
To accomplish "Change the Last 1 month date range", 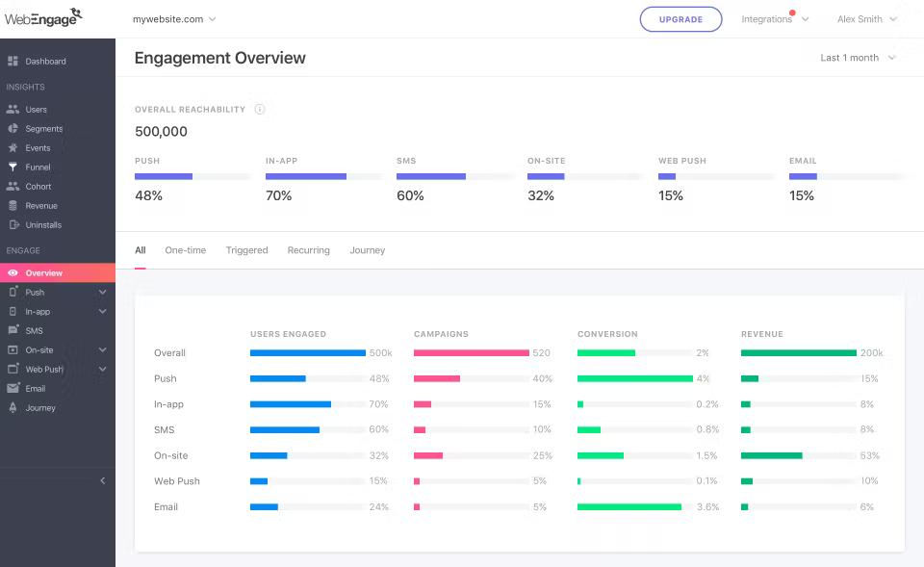I will tap(858, 58).
